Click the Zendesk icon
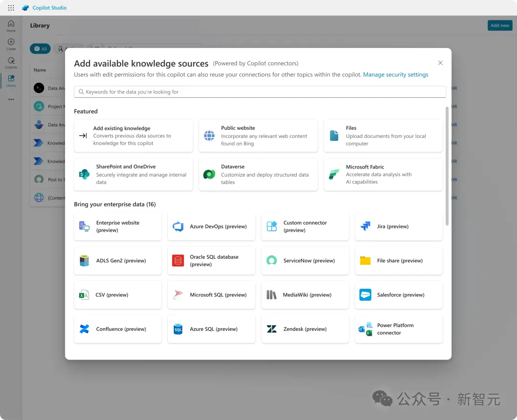The image size is (517, 420). tap(272, 329)
